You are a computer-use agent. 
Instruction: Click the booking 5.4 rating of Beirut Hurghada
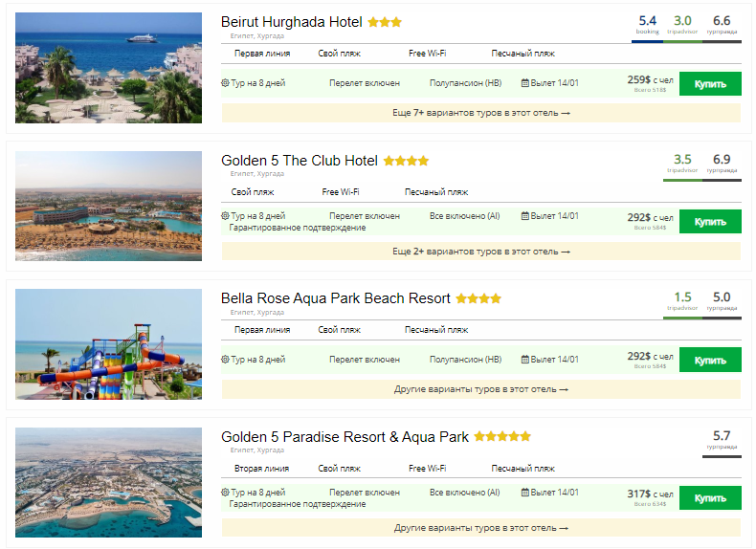(x=648, y=24)
